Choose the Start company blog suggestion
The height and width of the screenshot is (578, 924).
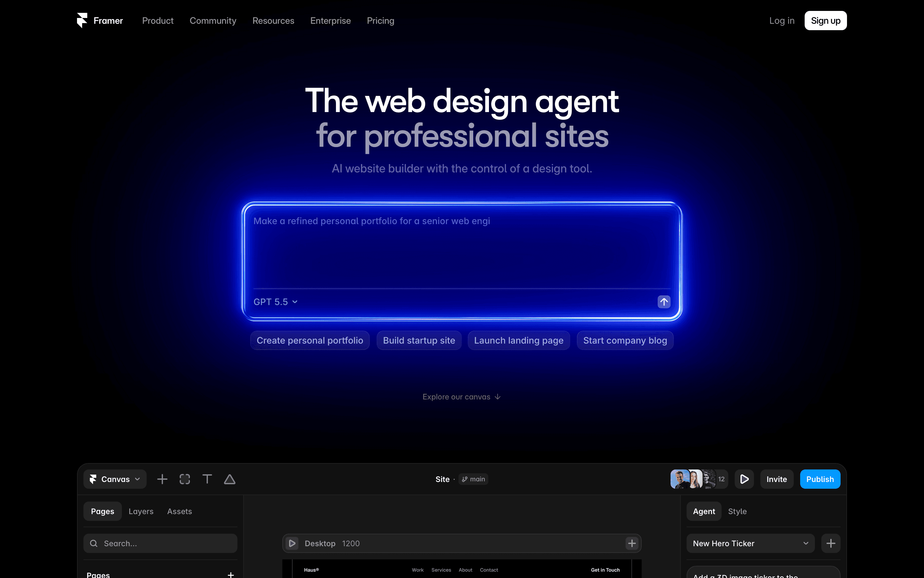tap(625, 340)
